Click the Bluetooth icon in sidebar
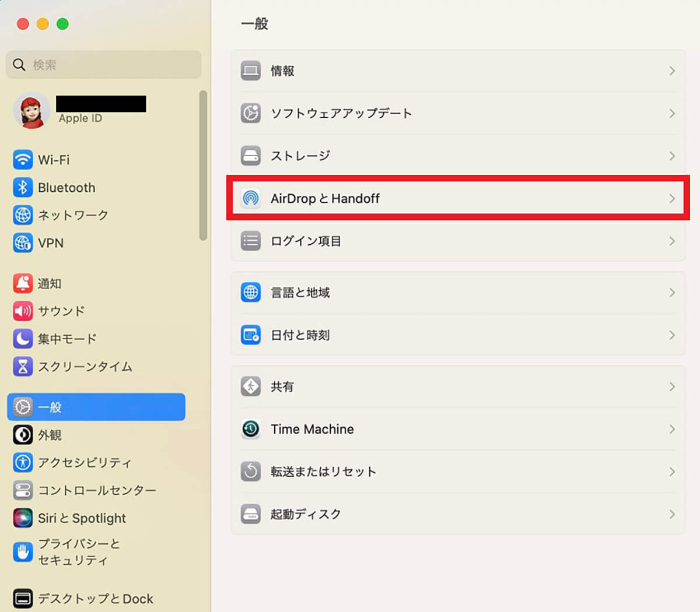The width and height of the screenshot is (700, 612). click(23, 188)
